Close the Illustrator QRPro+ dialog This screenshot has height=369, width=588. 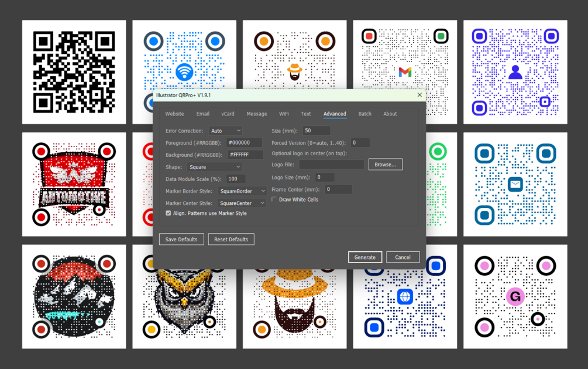419,95
